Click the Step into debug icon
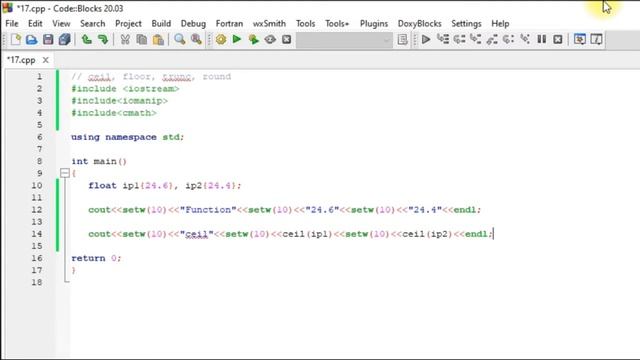 476,40
